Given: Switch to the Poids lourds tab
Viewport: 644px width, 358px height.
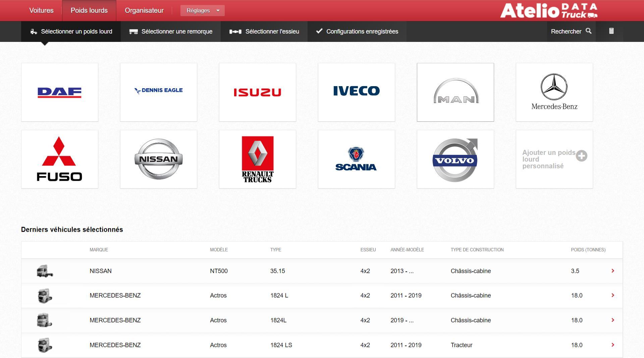Looking at the screenshot, I should 89,10.
